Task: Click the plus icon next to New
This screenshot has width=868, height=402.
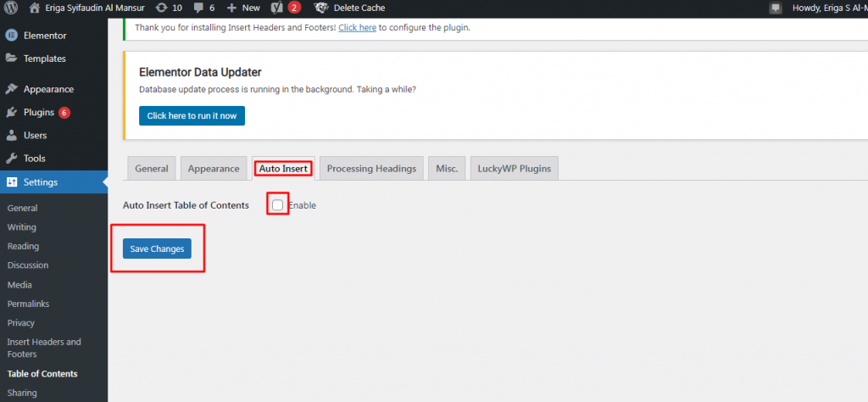Action: (x=232, y=8)
